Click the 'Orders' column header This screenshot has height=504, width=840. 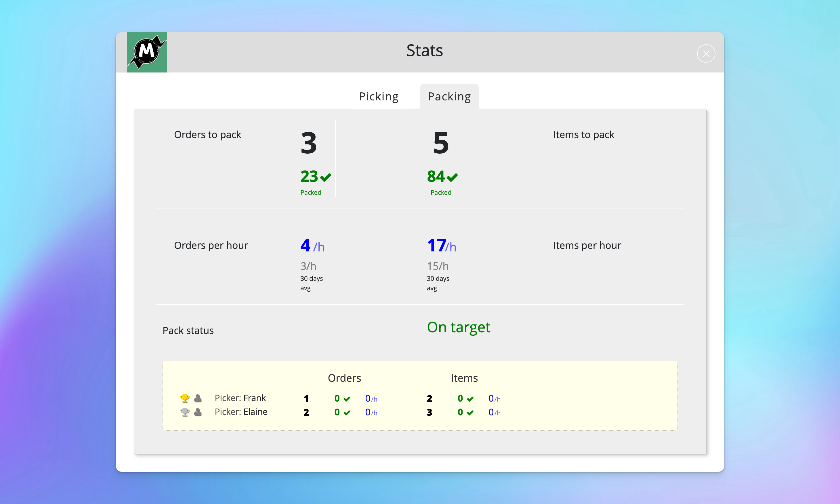[344, 378]
